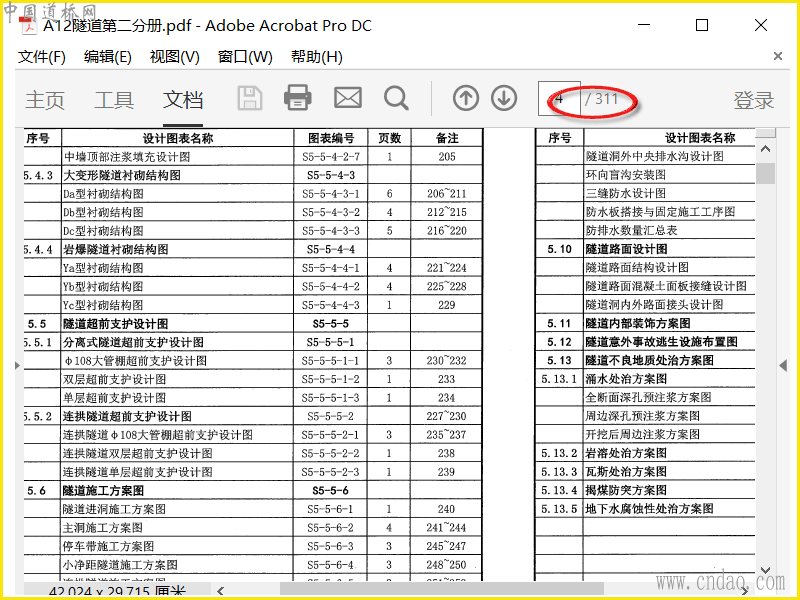Open the search magnifier tool
Viewport: 800px width, 600px height.
pos(396,98)
